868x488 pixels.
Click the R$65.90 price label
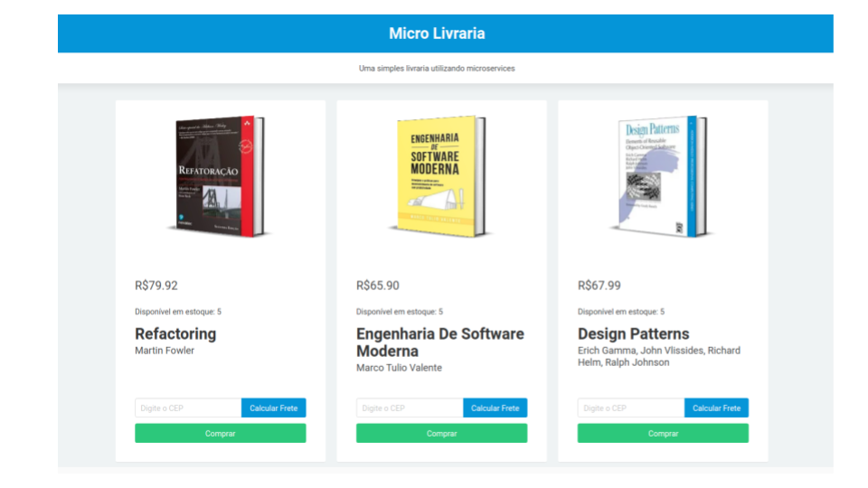(x=378, y=286)
